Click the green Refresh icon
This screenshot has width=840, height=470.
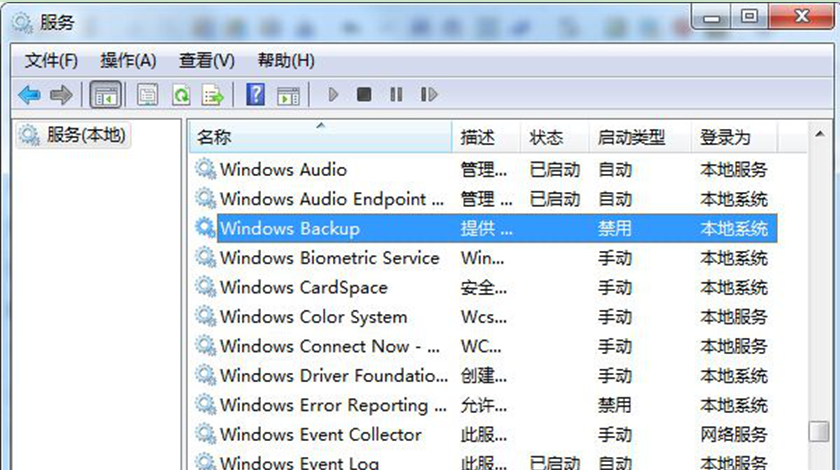(x=181, y=95)
